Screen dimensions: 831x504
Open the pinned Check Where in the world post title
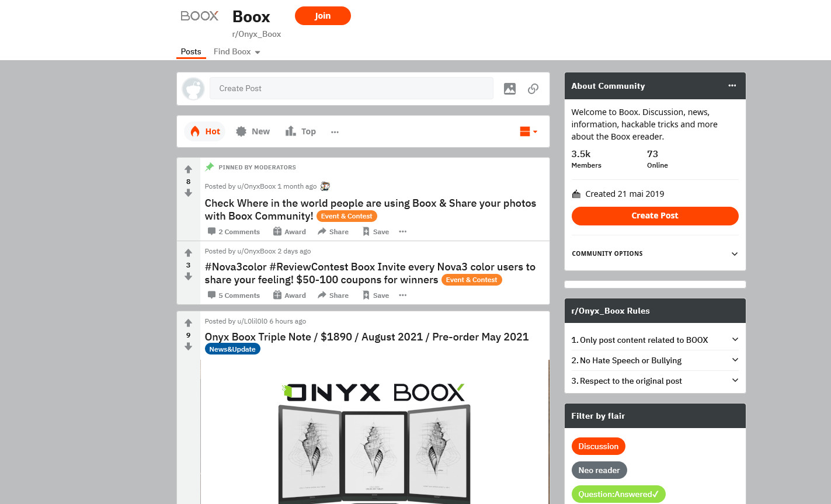pos(370,210)
